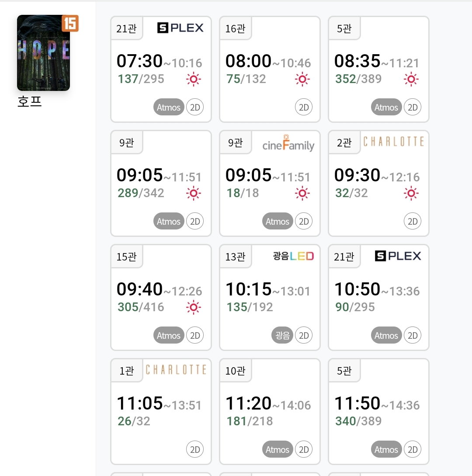Click the 1관 tab on 11:05 card
This screenshot has height=476, width=472.
coord(127,371)
